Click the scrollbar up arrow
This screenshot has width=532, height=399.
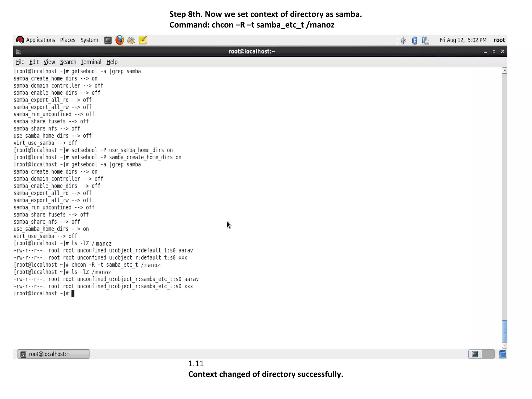click(504, 71)
